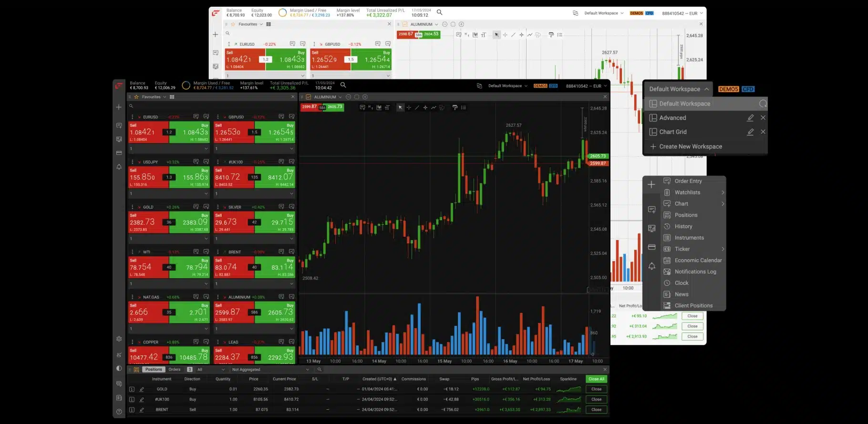
Task: Select cursor pointer tool in dark chart toolbar
Action: (400, 108)
